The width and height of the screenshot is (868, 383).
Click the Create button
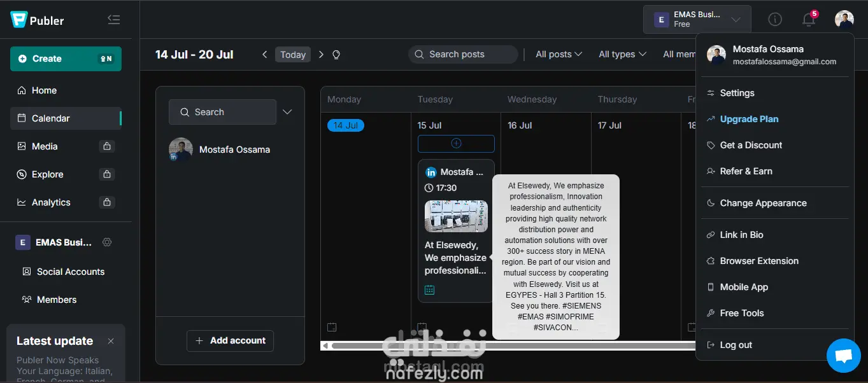(66, 59)
